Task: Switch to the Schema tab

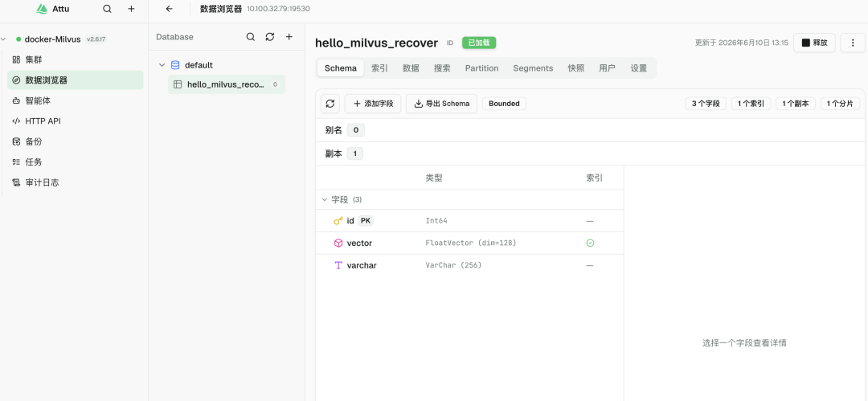Action: pyautogui.click(x=341, y=68)
